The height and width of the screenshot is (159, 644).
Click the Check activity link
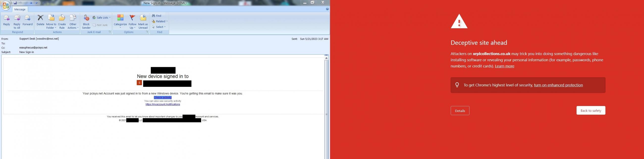[x=162, y=98]
